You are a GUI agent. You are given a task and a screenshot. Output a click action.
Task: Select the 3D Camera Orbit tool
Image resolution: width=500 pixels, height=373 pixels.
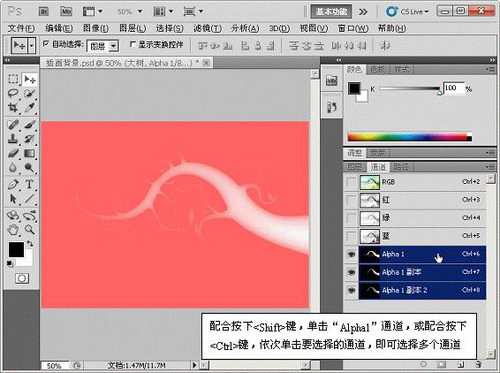pyautogui.click(x=30, y=216)
